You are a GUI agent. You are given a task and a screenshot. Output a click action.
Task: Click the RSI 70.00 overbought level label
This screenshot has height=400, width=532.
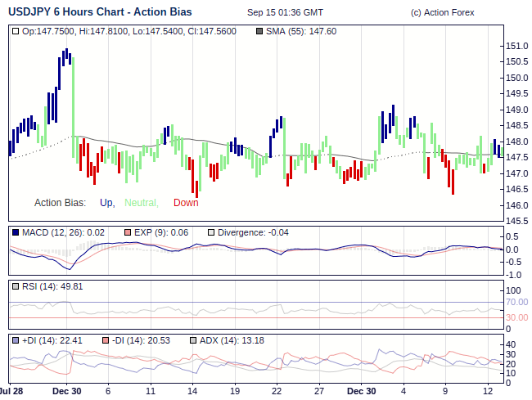coord(516,303)
